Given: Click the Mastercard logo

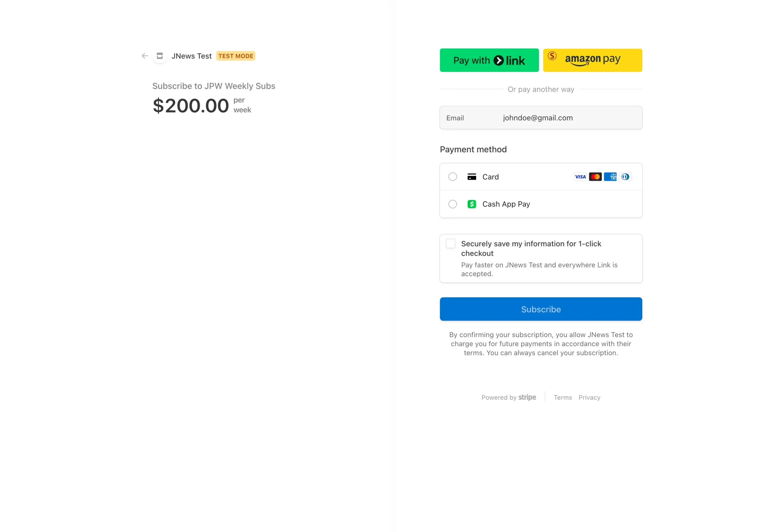Looking at the screenshot, I should (595, 177).
